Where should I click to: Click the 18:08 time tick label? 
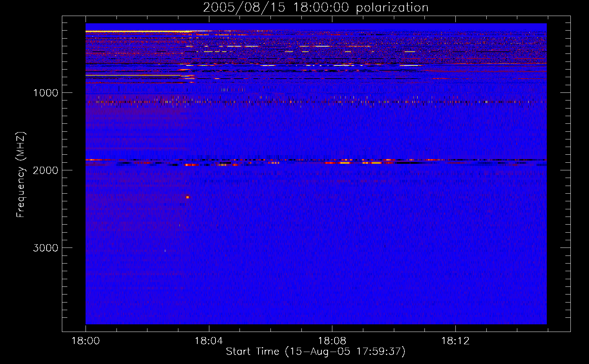(x=332, y=341)
